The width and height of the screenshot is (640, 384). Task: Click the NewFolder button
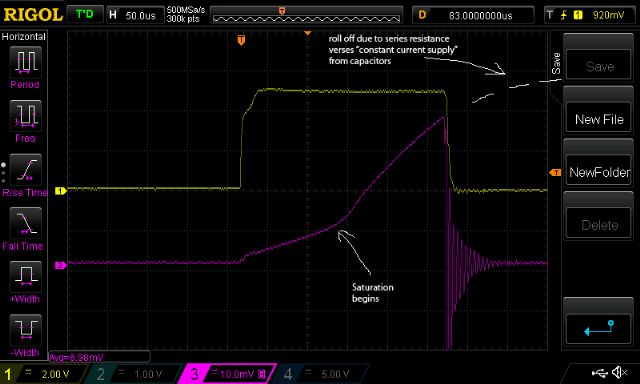click(x=599, y=172)
